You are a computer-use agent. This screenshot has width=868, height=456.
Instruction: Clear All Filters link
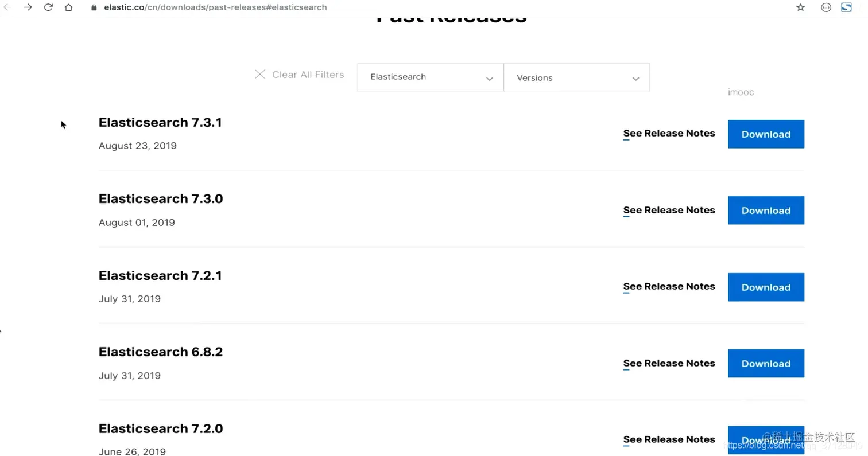coord(308,75)
